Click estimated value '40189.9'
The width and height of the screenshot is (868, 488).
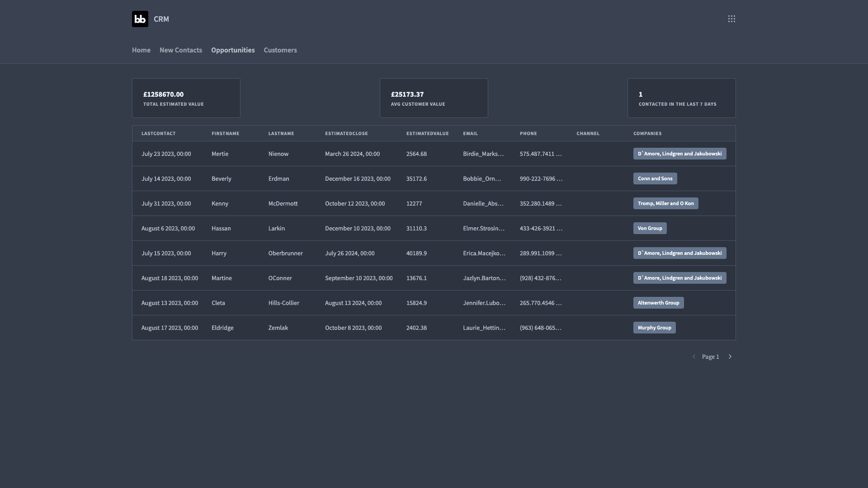pos(416,253)
